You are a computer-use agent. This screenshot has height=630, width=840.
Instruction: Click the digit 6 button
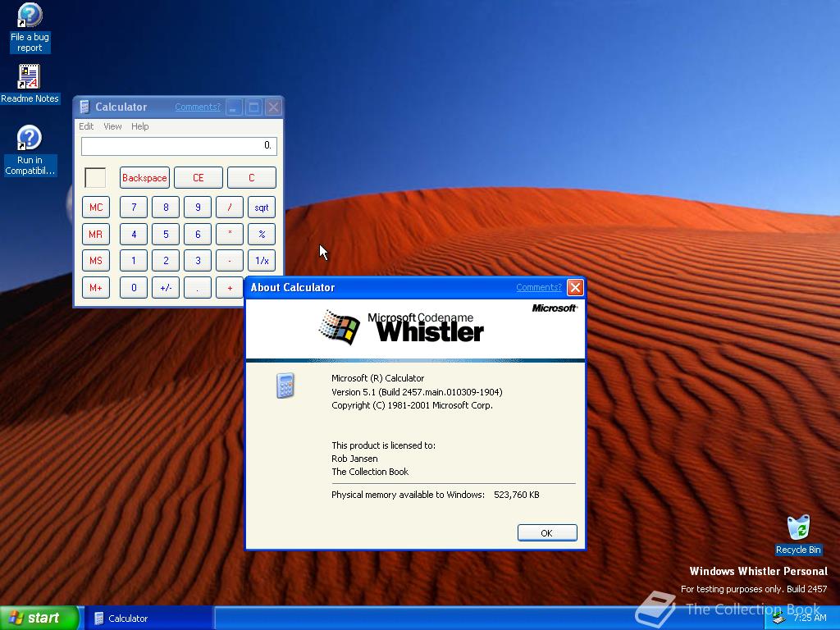(198, 234)
